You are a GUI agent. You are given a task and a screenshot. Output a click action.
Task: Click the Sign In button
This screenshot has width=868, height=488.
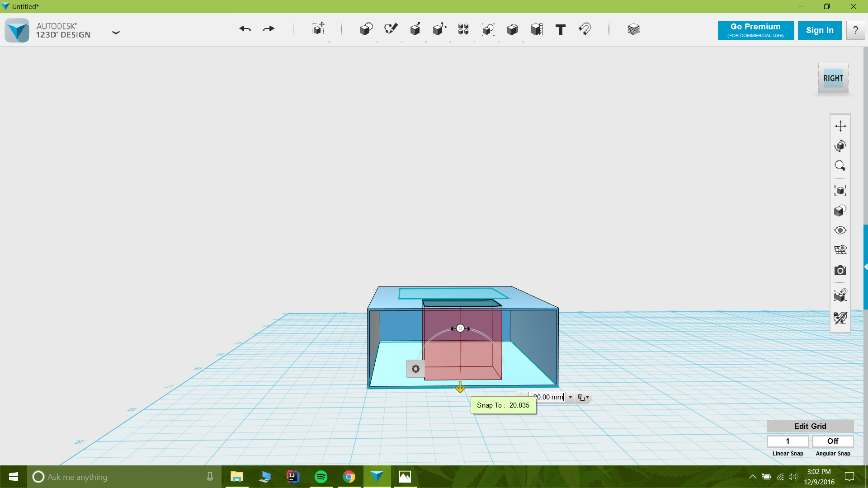(x=820, y=30)
